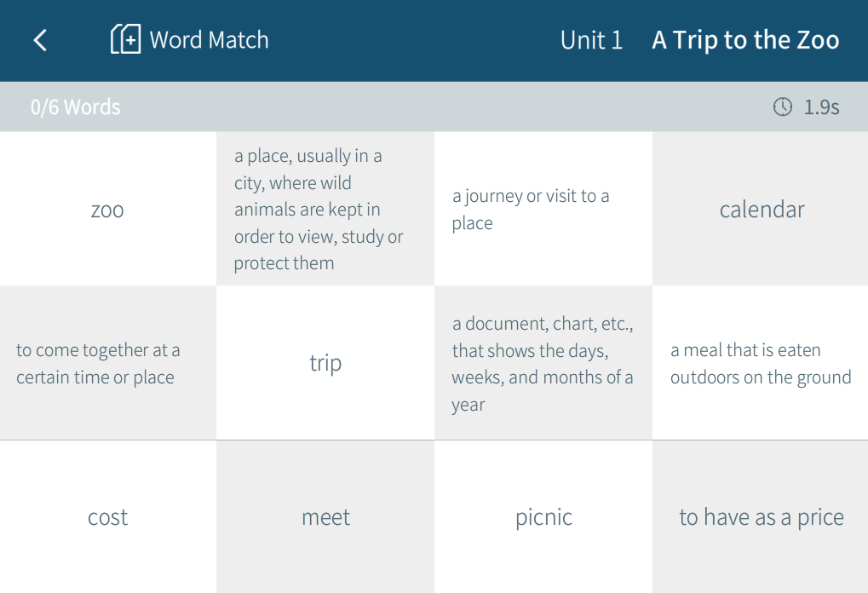Click the 'Unit 1' label
This screenshot has height=593, width=868.
pos(591,40)
